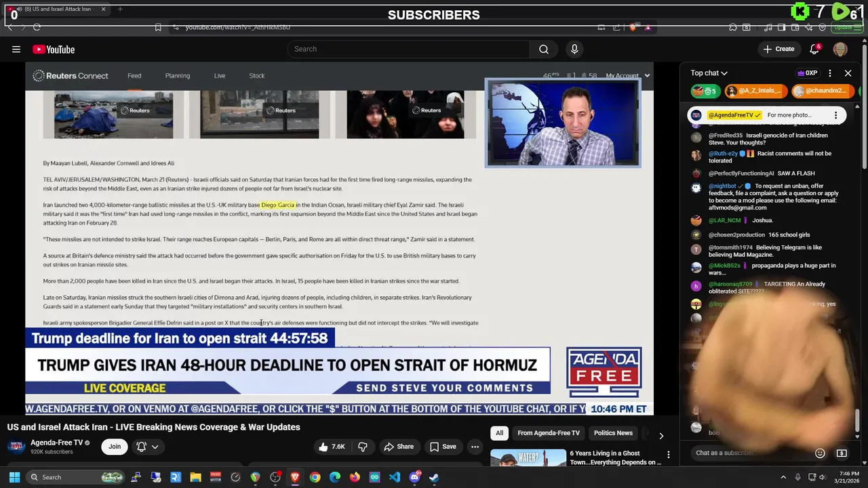Viewport: 868px width, 488px height.
Task: Open the Create menu
Action: tap(778, 49)
